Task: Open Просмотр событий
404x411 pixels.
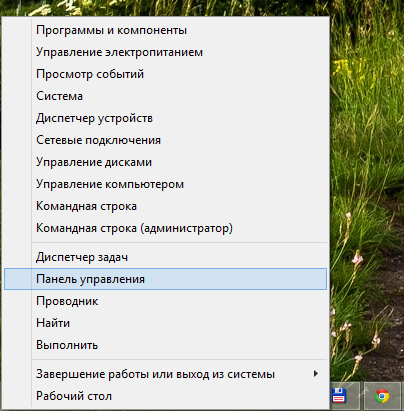Action: point(165,74)
